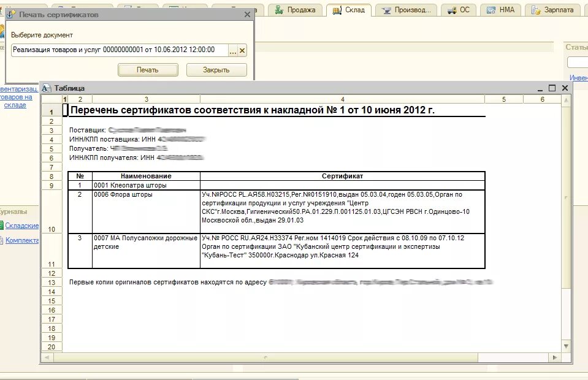Click the horizontal scrollbar thumb

[x=265, y=357]
